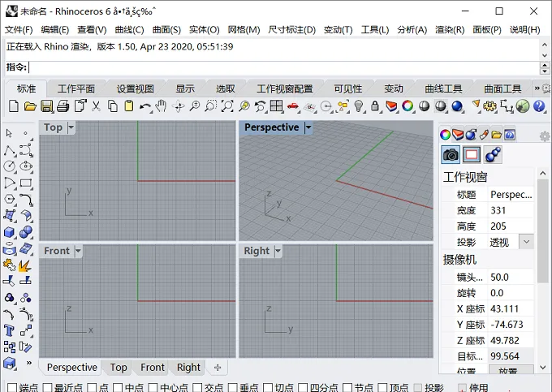This screenshot has height=392, width=552.
Task: Open the Perspective viewport title dropdown
Action: pos(308,127)
